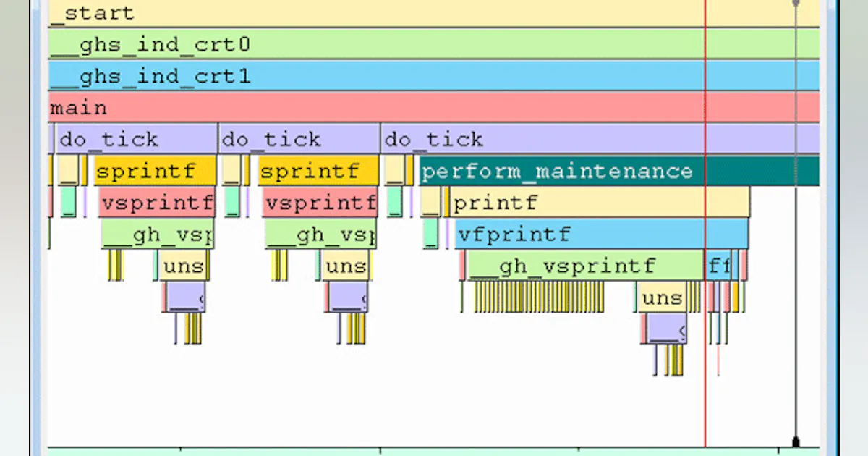
Task: Click the wide __gh_vsprintf green block
Action: pos(585,266)
